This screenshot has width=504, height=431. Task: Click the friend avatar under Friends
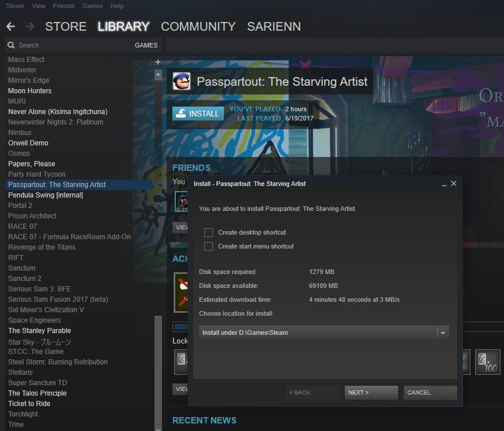[181, 202]
